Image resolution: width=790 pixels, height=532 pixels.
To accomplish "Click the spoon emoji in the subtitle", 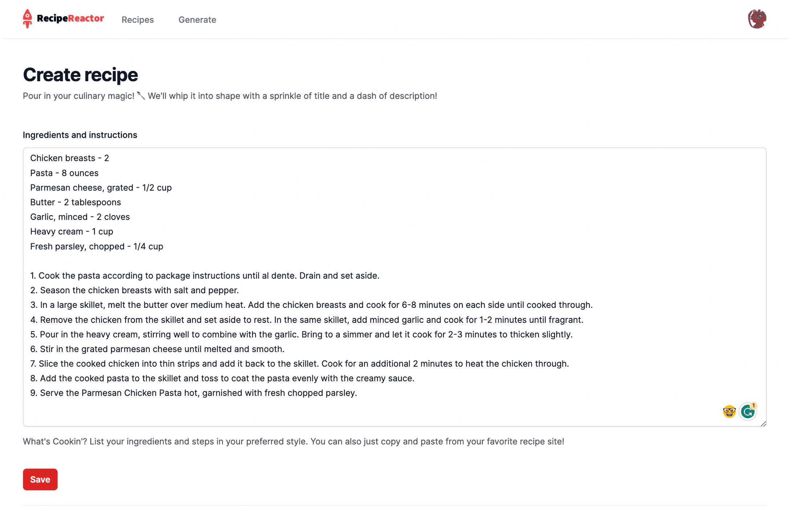I will pyautogui.click(x=141, y=96).
